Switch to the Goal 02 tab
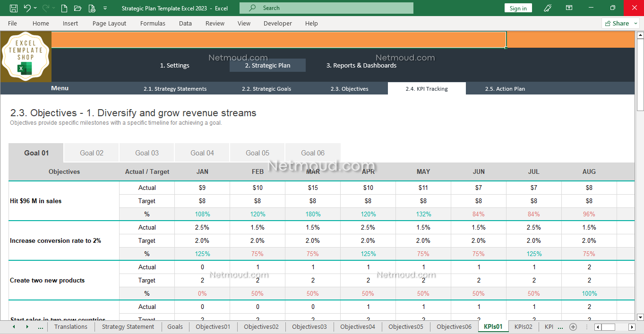Screen dimensions: 644x334 coord(92,153)
